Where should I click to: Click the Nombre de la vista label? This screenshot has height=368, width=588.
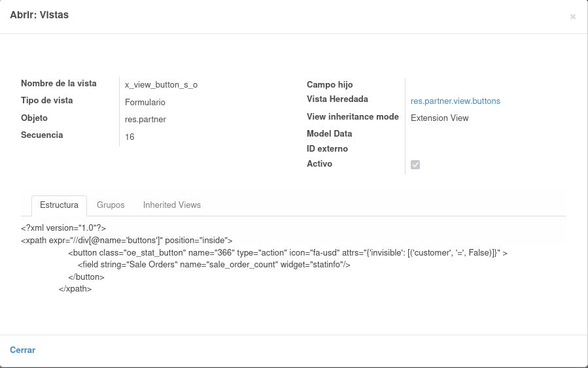[x=58, y=83]
